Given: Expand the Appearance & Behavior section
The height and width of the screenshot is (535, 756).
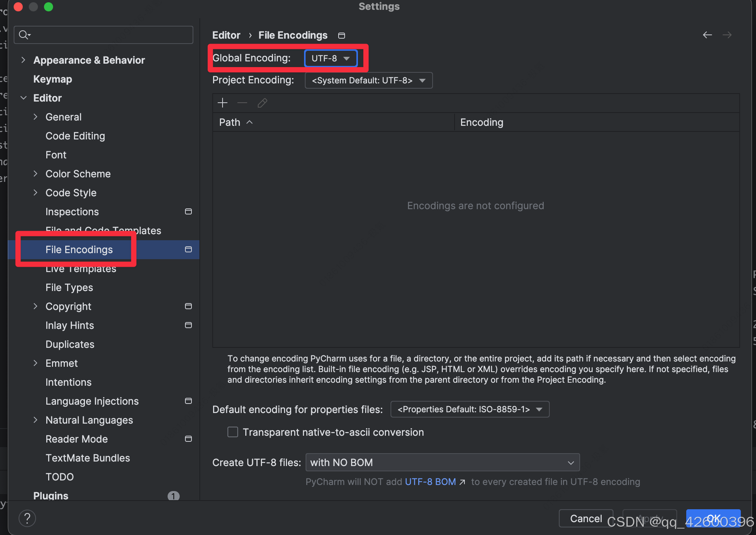Looking at the screenshot, I should click(x=24, y=60).
